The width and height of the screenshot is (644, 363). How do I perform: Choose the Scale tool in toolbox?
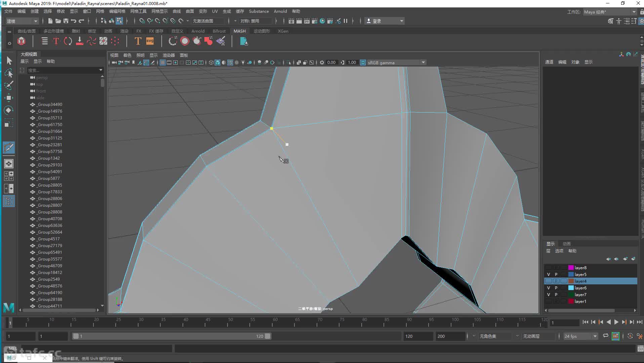click(x=9, y=123)
